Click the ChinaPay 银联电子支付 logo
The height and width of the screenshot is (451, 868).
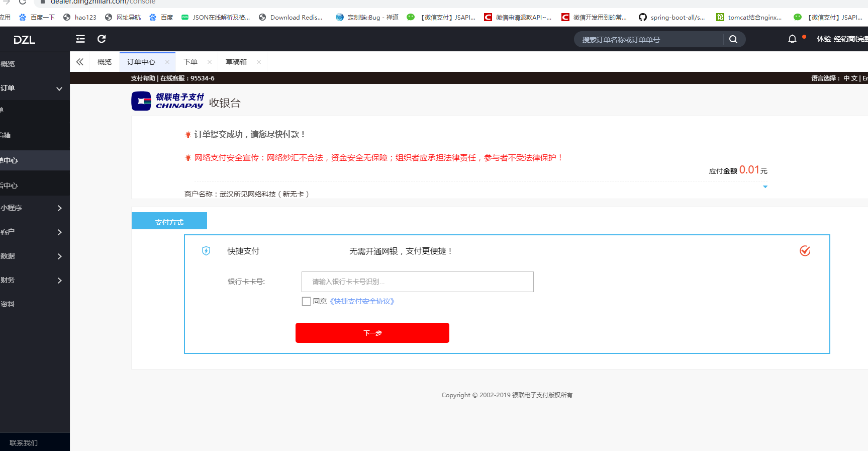(x=167, y=101)
